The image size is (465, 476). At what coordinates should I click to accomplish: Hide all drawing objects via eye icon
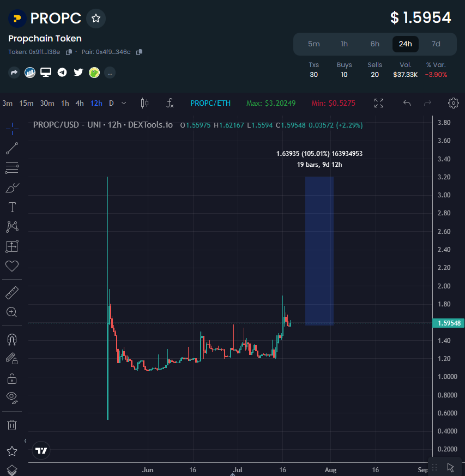coord(12,398)
